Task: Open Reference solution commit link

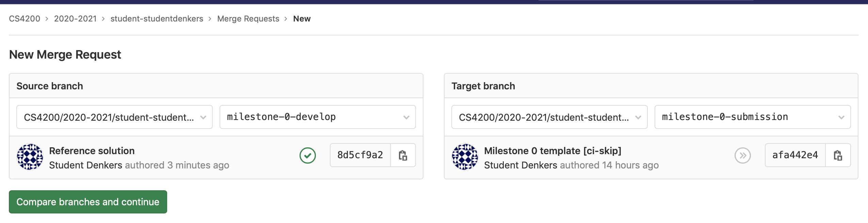Action: pos(92,151)
